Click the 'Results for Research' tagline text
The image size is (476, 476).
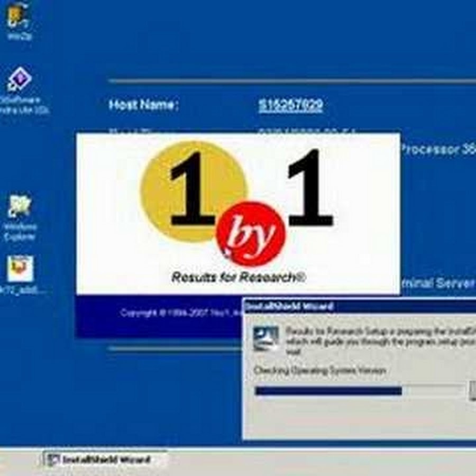point(239,277)
